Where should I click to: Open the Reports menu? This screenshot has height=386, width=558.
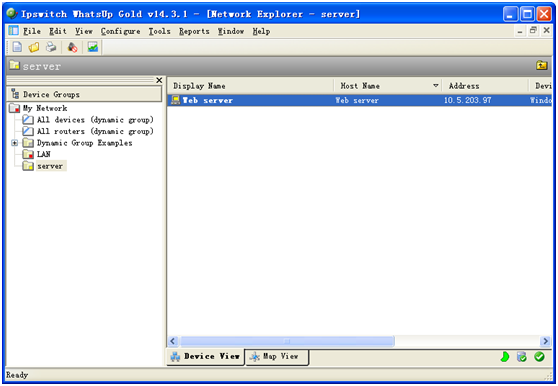pos(194,31)
